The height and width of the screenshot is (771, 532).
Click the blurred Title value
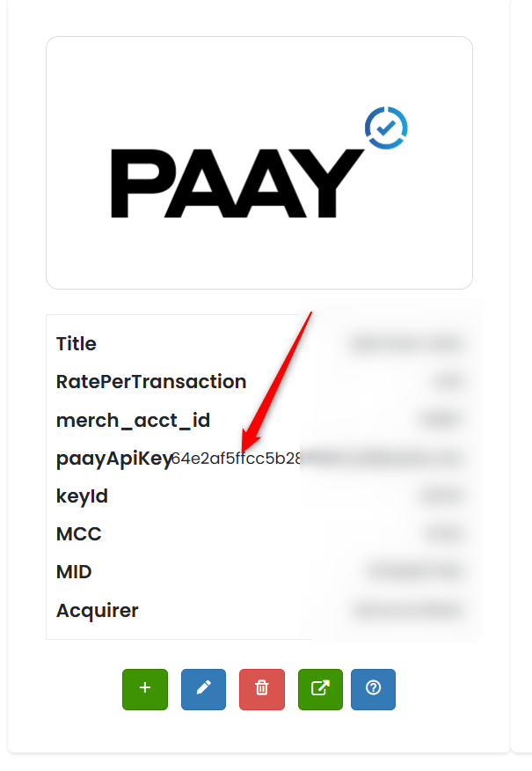(x=406, y=344)
